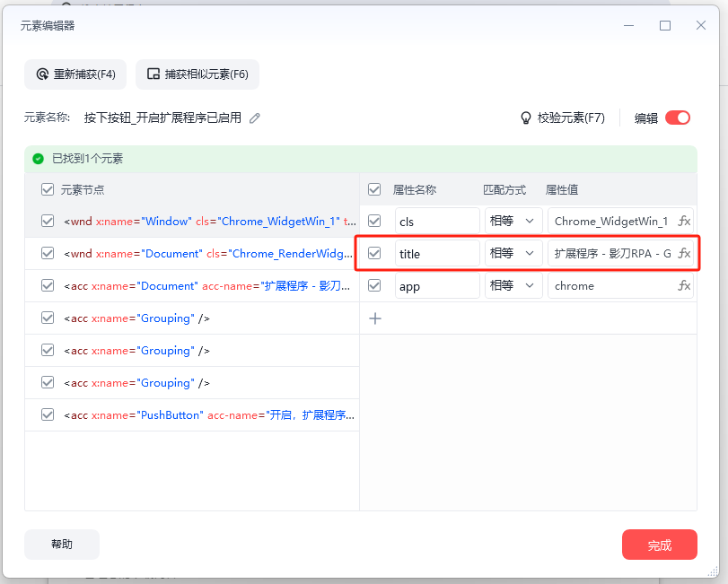This screenshot has width=728, height=584.
Task: Open the title 相等 match dropdown
Action: [x=513, y=254]
